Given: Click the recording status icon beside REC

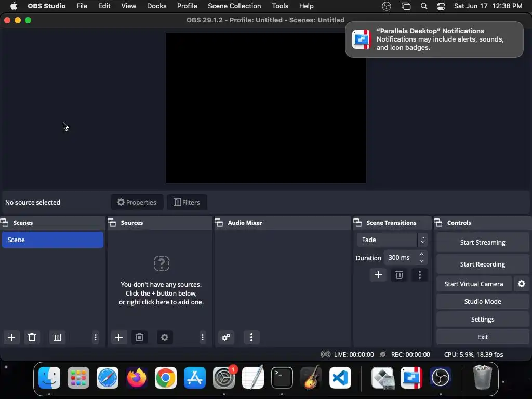Looking at the screenshot, I should [383, 354].
